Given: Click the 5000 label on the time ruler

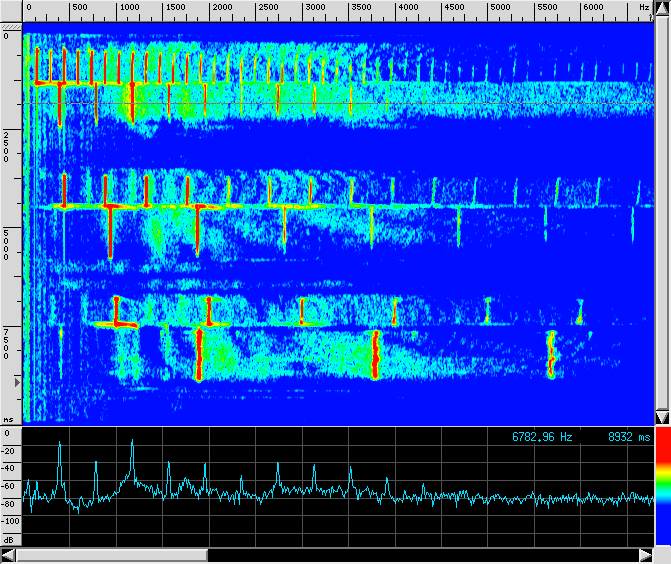Looking at the screenshot, I should [8, 243].
